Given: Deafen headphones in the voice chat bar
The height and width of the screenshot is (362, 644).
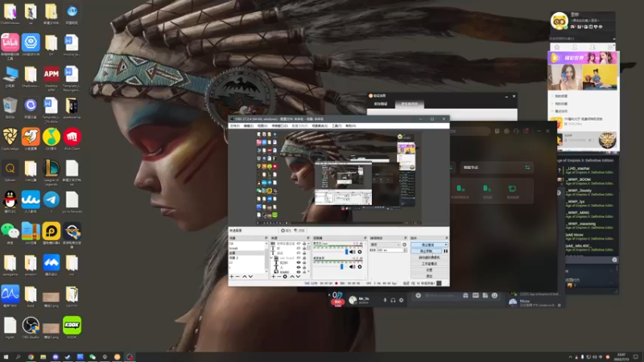Looking at the screenshot, I should [x=393, y=300].
